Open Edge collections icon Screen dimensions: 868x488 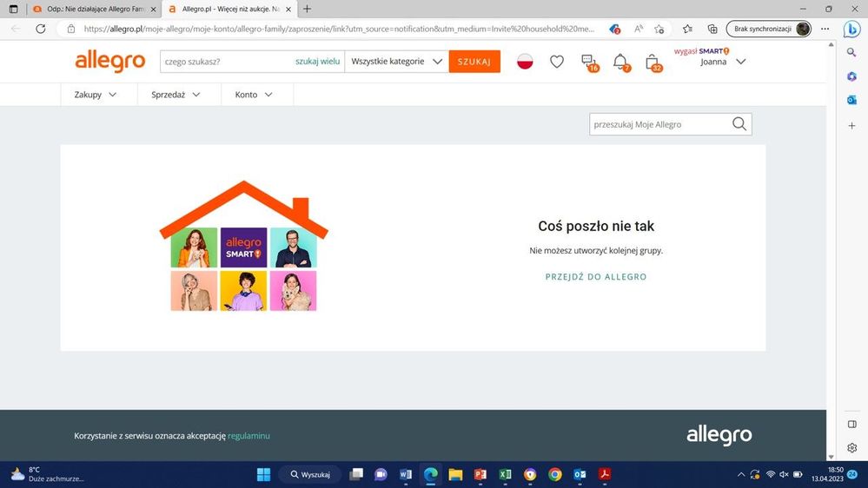[712, 29]
